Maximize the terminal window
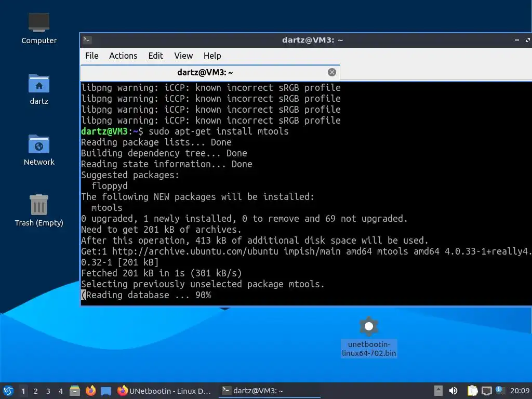Screen dimensions: 532x399 (528, 40)
